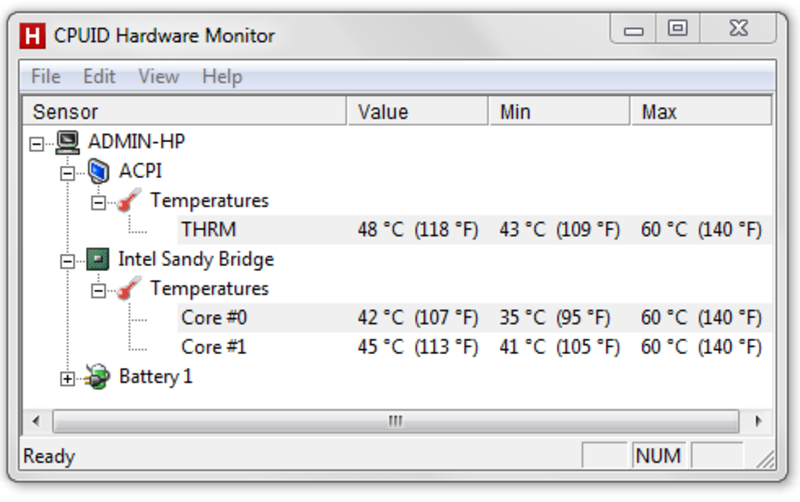The height and width of the screenshot is (502, 800).
Task: Expand the Battery 1 node
Action: pos(67,379)
